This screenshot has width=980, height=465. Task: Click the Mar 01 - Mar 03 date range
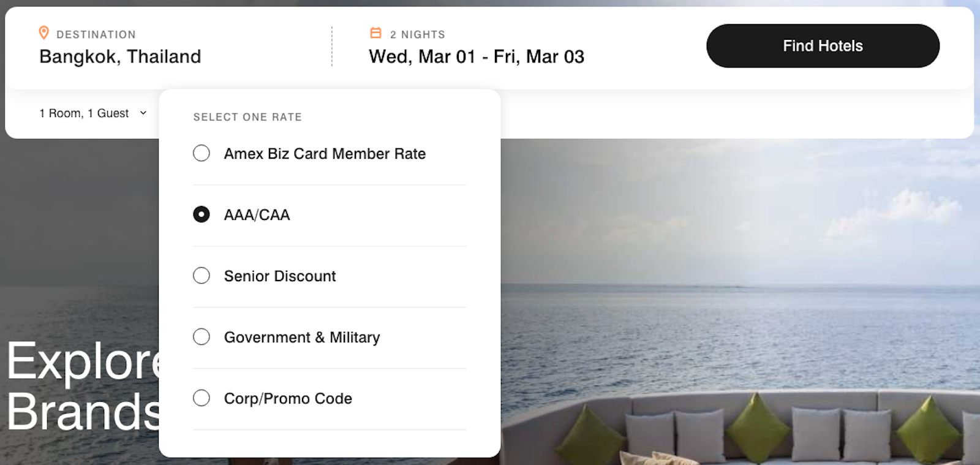477,56
